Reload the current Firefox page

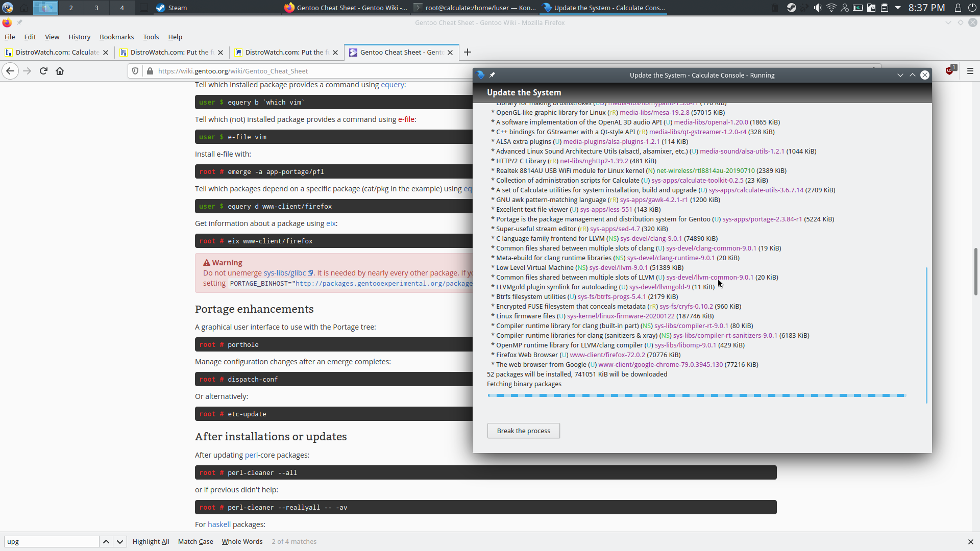point(43,71)
